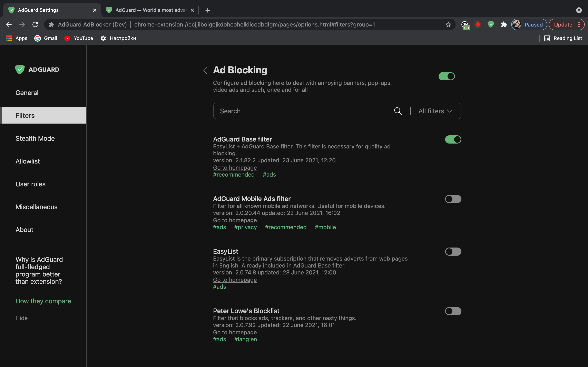Click Go to homepage for Peter Lowe's Blocklist
This screenshot has height=367, width=588.
[235, 332]
